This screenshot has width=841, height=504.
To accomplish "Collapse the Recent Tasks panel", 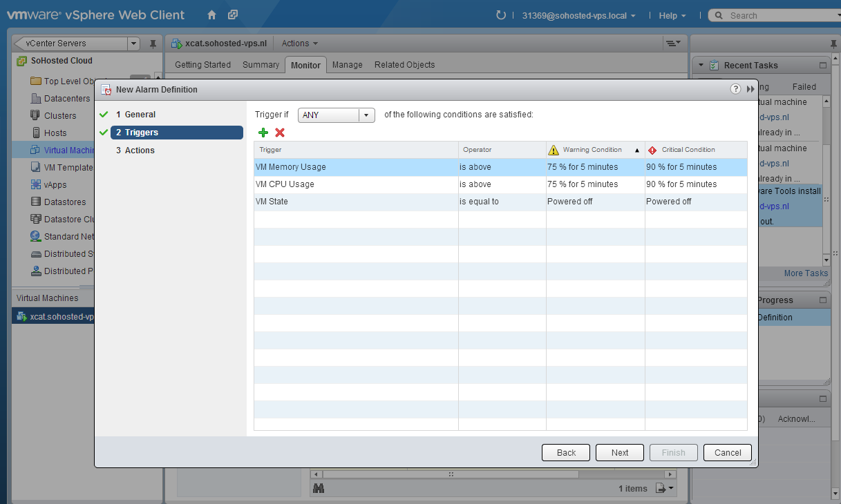I will (701, 66).
